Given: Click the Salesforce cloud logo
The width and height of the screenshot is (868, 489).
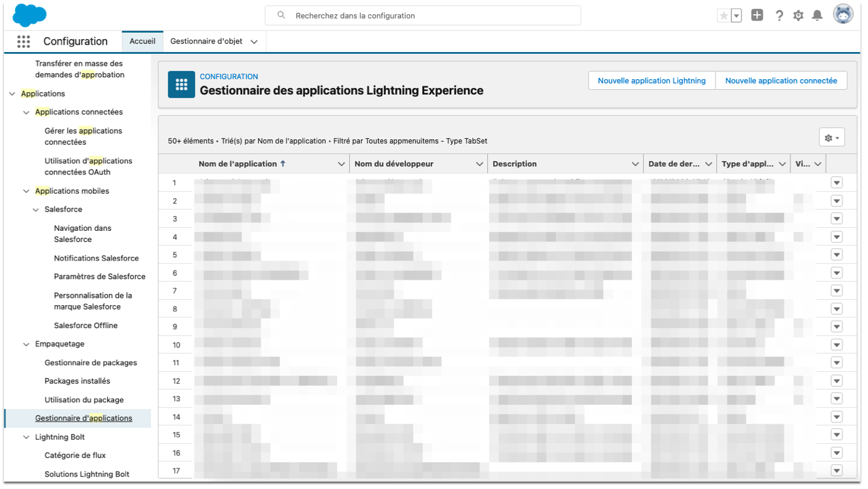Looking at the screenshot, I should tap(29, 15).
